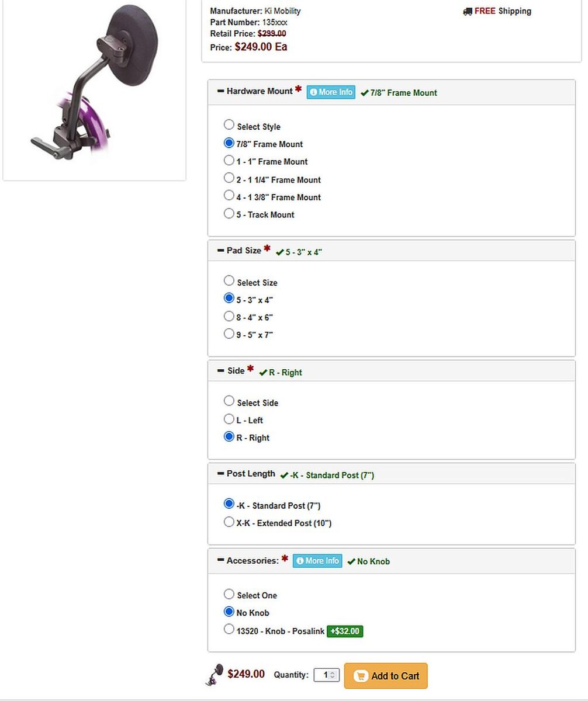Collapse the Pad Size section
This screenshot has width=588, height=701.
[x=221, y=251]
